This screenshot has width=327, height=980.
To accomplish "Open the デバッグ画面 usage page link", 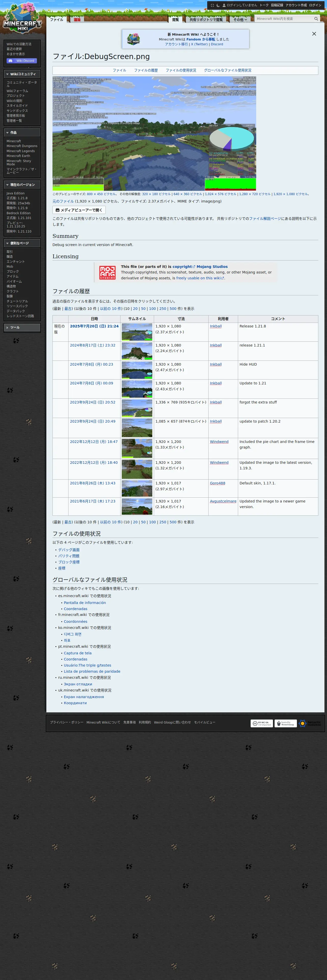I will click(x=69, y=550).
